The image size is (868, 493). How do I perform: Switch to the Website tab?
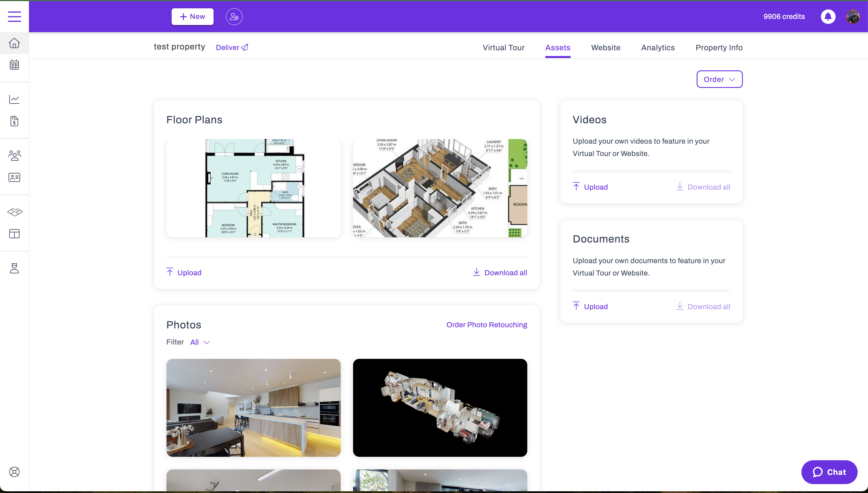[605, 48]
